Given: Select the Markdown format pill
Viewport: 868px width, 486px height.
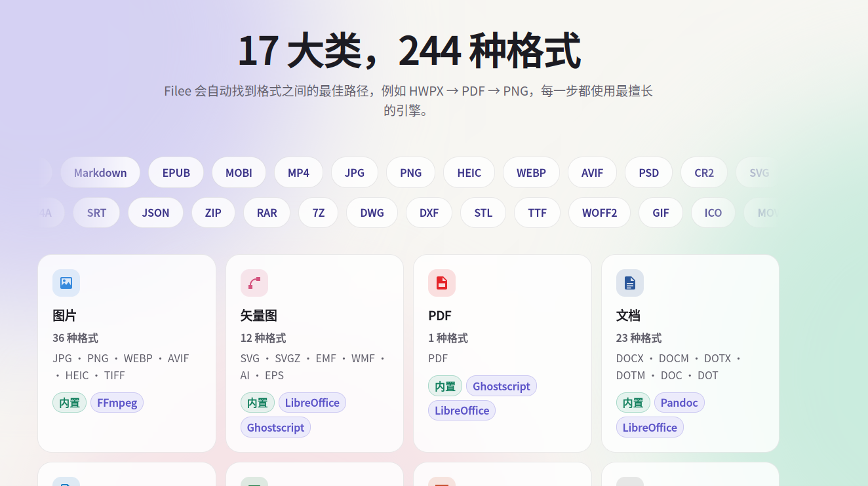Looking at the screenshot, I should 100,173.
